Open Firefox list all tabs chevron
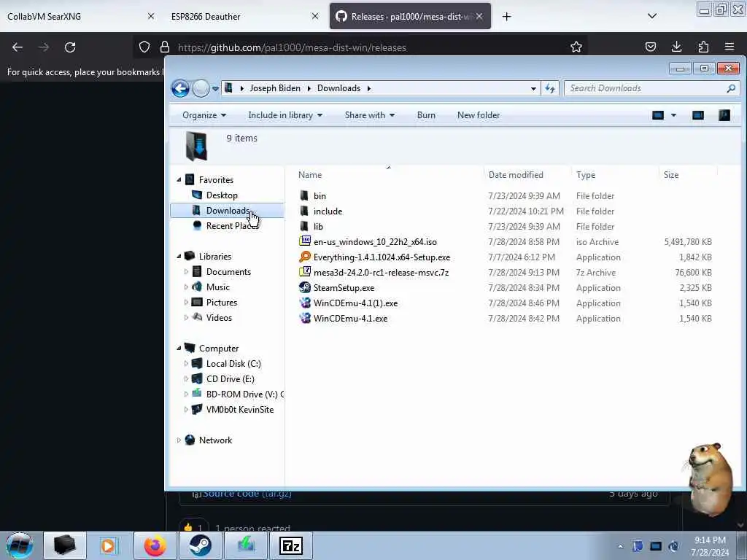 click(x=652, y=16)
